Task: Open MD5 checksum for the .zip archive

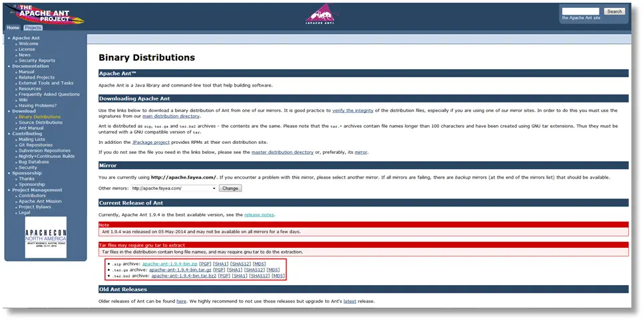Action: click(x=259, y=264)
